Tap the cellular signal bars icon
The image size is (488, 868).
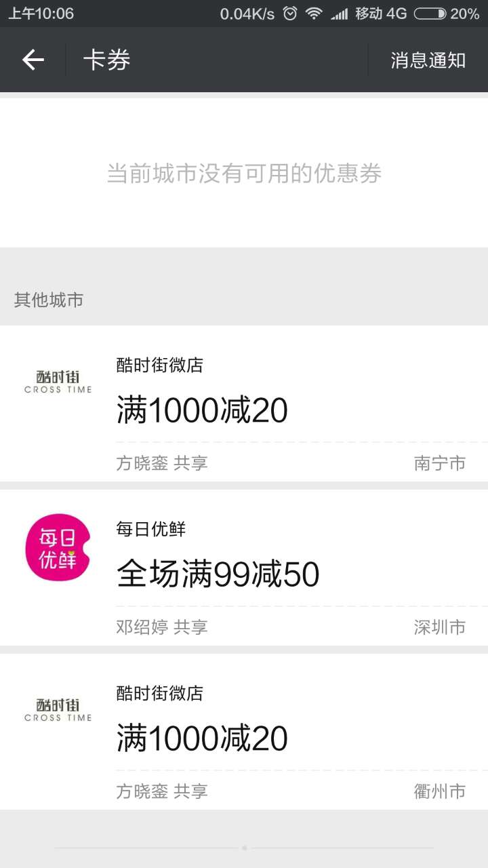340,14
